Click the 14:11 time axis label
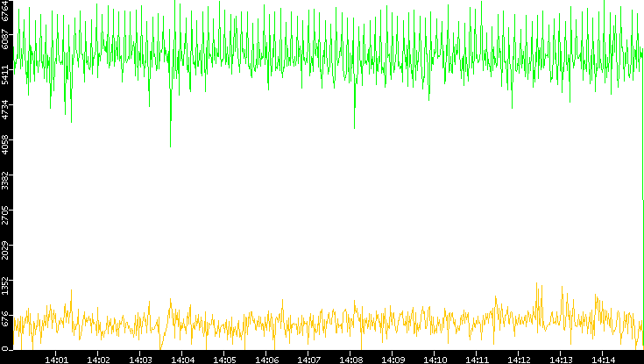The width and height of the screenshot is (644, 364). [478, 360]
